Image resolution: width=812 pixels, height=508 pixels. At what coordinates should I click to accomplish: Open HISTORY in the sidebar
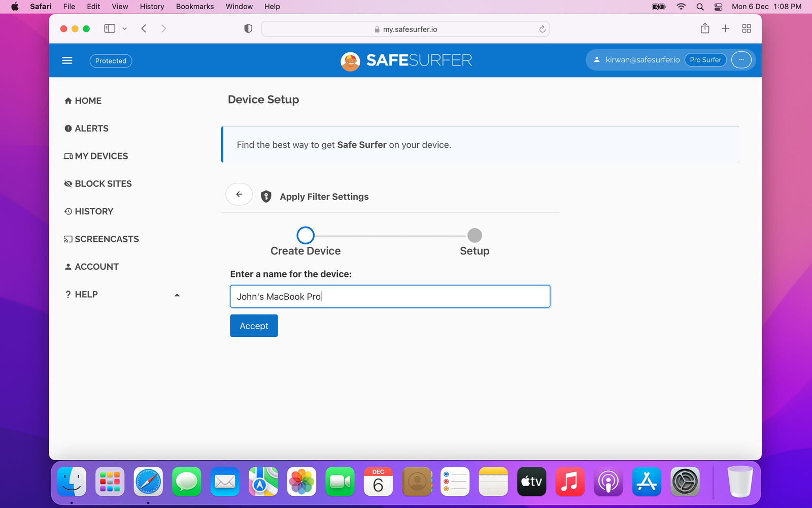pos(89,211)
